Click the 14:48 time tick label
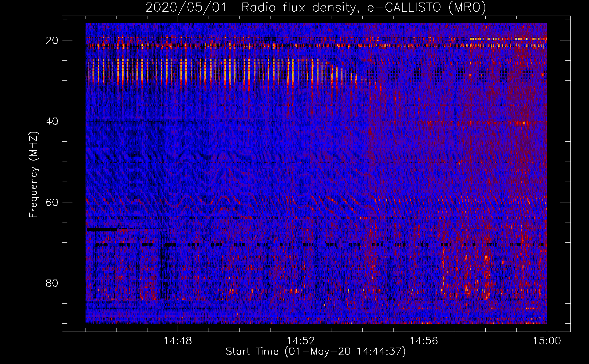Screen dimensions: 589x364 tap(178, 341)
